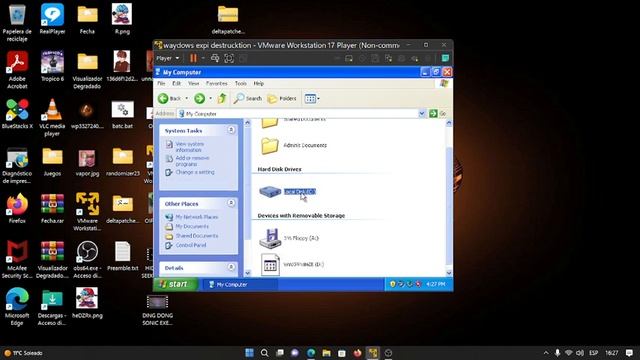
Task: Expand the Back history dropdown arrow
Action: [187, 98]
